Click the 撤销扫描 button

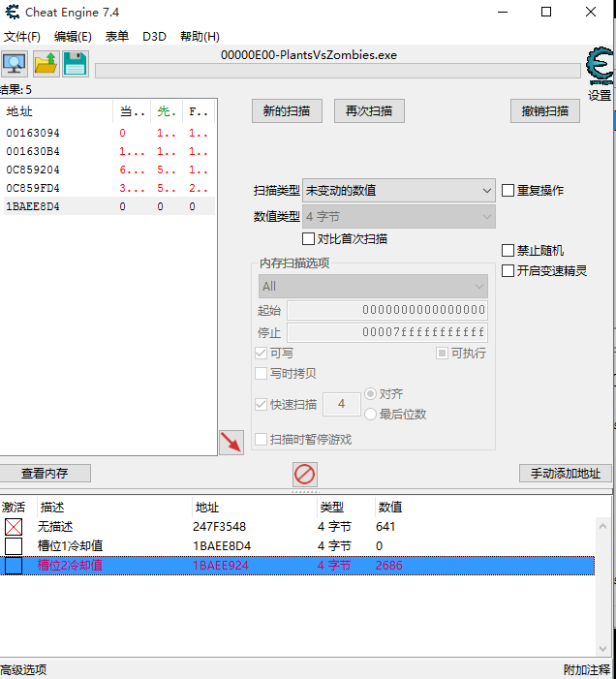point(545,111)
